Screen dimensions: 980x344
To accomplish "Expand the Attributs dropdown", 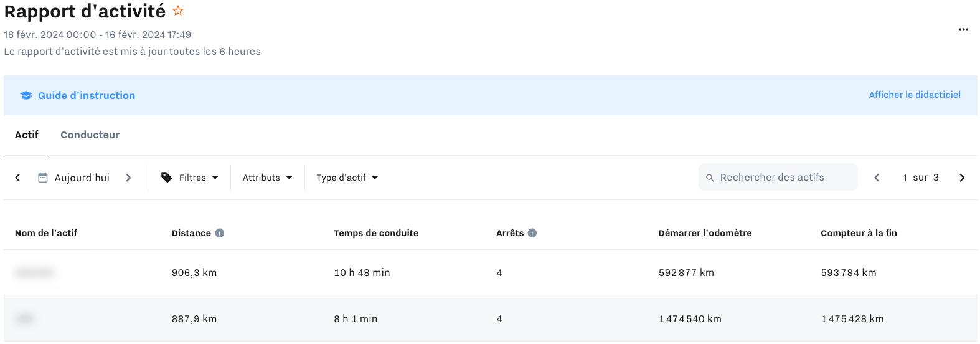I will [x=268, y=178].
